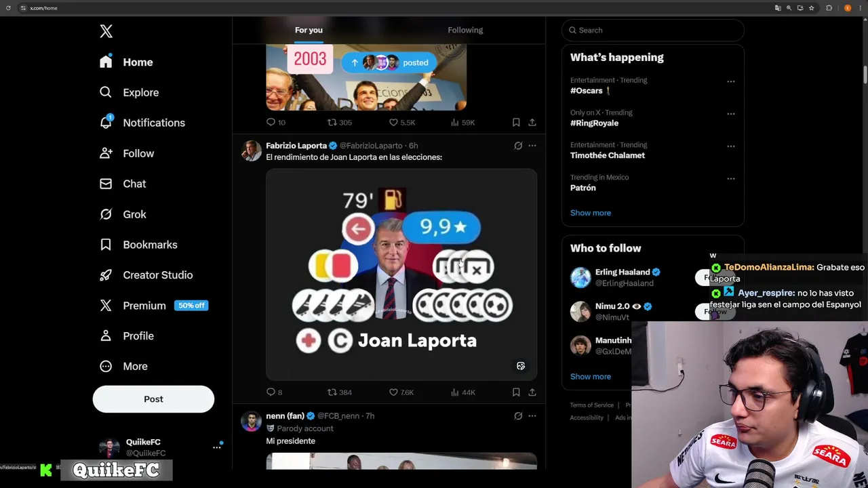Show more under Who to follow
The height and width of the screenshot is (488, 868).
(x=590, y=376)
